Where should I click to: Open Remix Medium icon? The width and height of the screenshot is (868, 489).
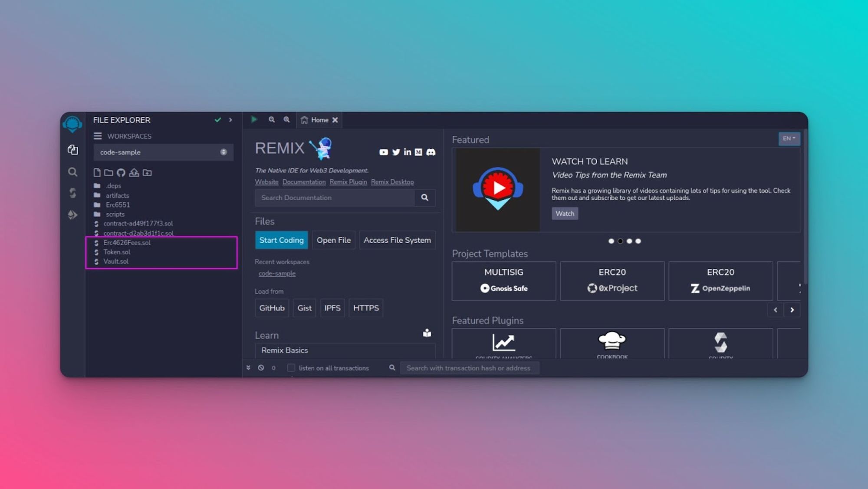pos(418,152)
